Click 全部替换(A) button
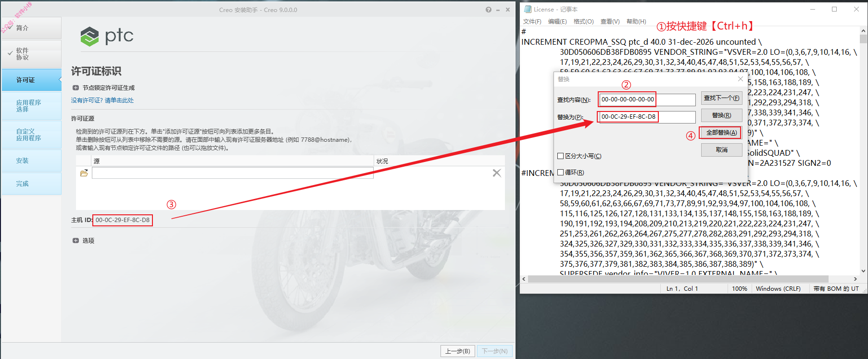This screenshot has width=868, height=359. 721,133
